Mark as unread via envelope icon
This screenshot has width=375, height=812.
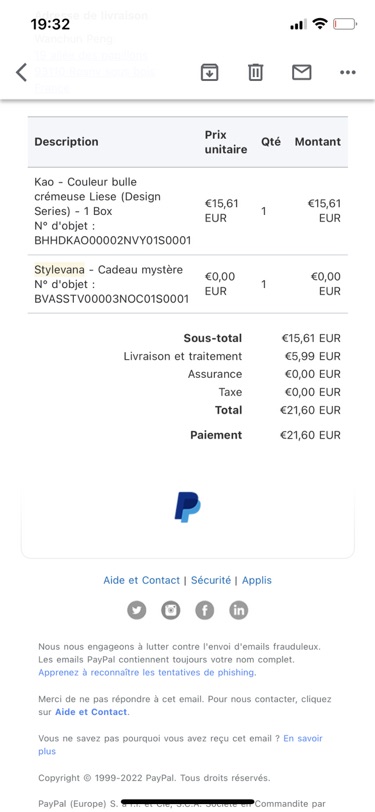tap(301, 72)
